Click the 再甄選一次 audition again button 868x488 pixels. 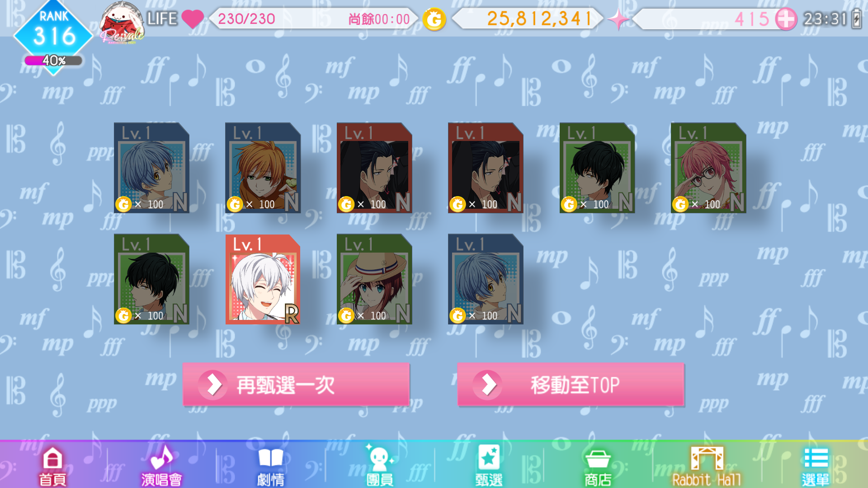[x=296, y=385]
